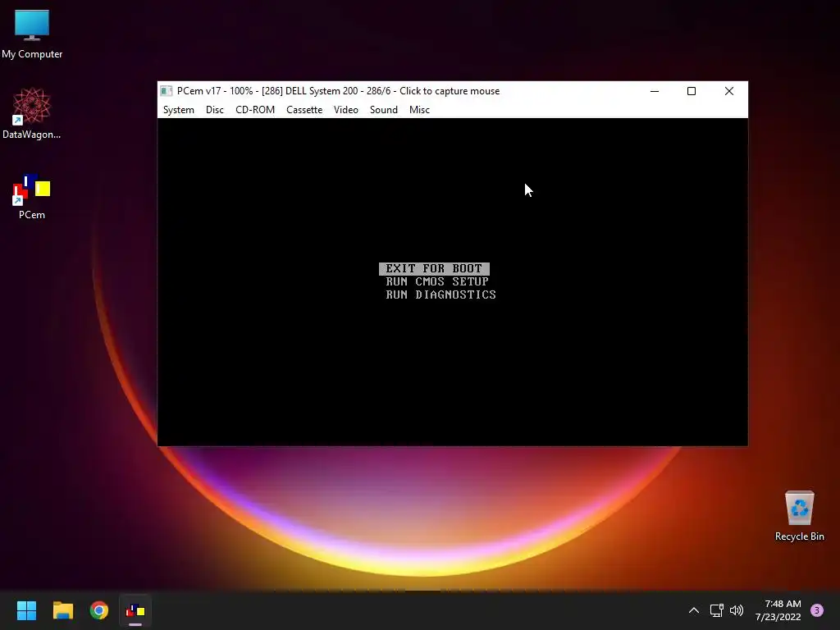Select EXIT FOR BOOT option
The image size is (840, 630).
(x=434, y=268)
